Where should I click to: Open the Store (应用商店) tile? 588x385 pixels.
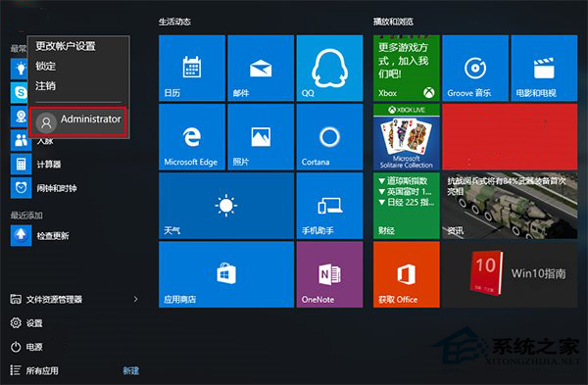tap(226, 274)
